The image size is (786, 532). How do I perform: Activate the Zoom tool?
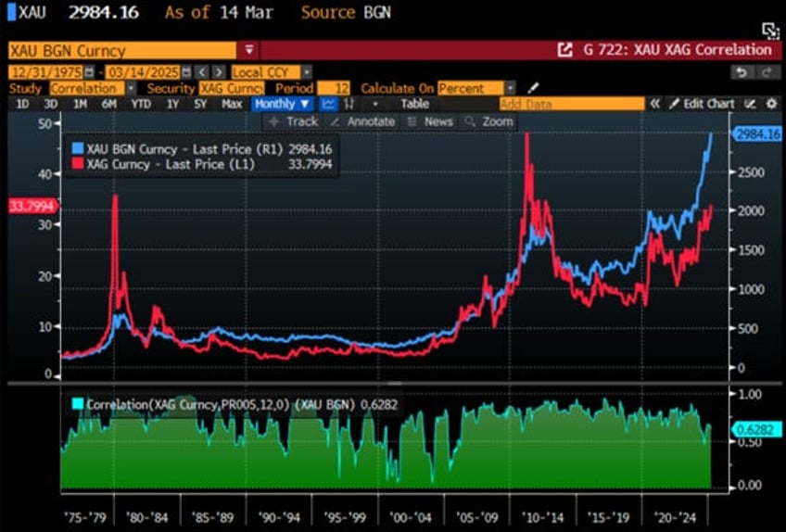(x=489, y=121)
